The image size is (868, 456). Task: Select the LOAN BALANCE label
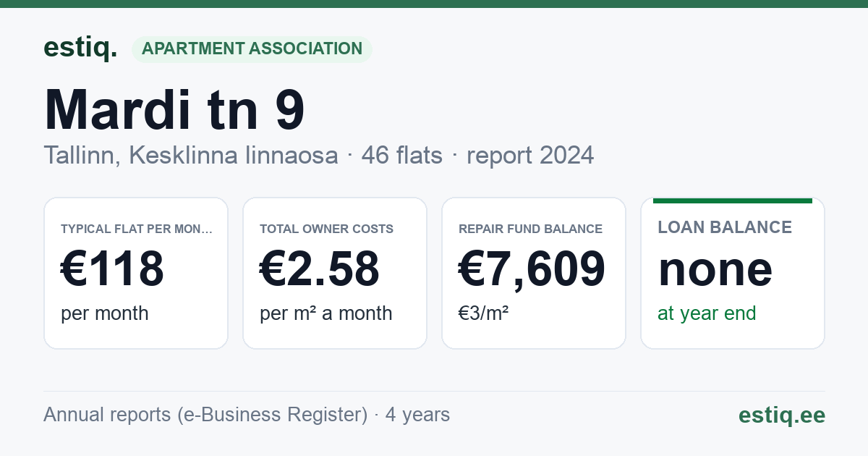725,227
